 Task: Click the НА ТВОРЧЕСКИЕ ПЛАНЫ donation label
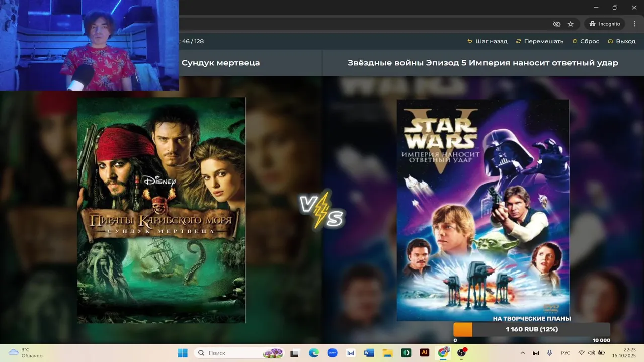[x=532, y=319]
